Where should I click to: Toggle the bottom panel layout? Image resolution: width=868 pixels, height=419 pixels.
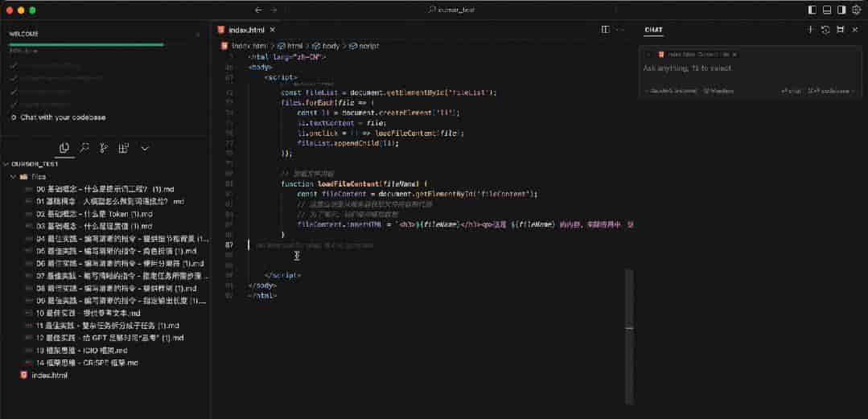tap(826, 10)
